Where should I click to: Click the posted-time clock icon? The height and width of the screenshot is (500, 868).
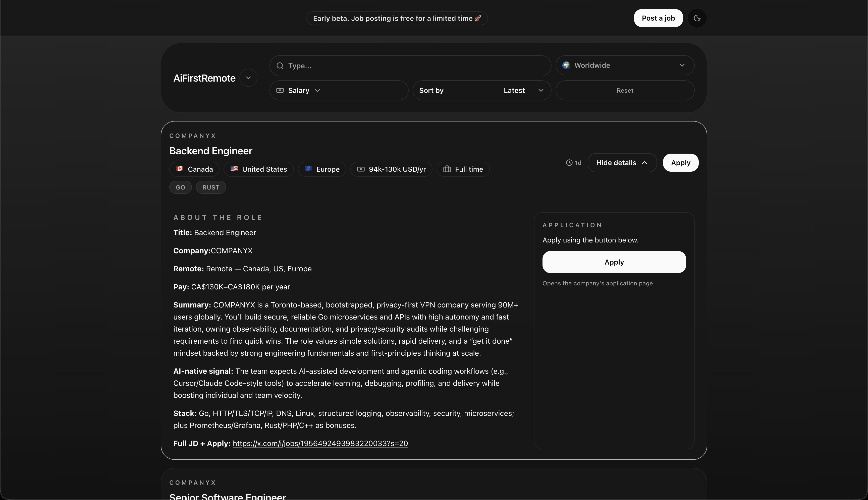coord(569,163)
